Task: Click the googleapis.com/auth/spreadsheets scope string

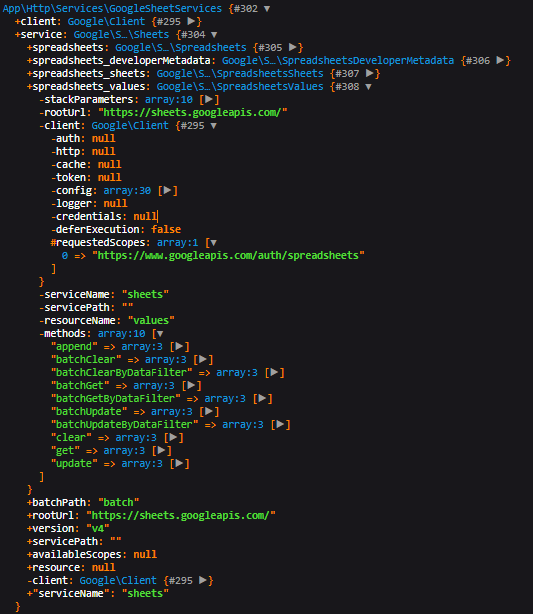Action: 228,256
